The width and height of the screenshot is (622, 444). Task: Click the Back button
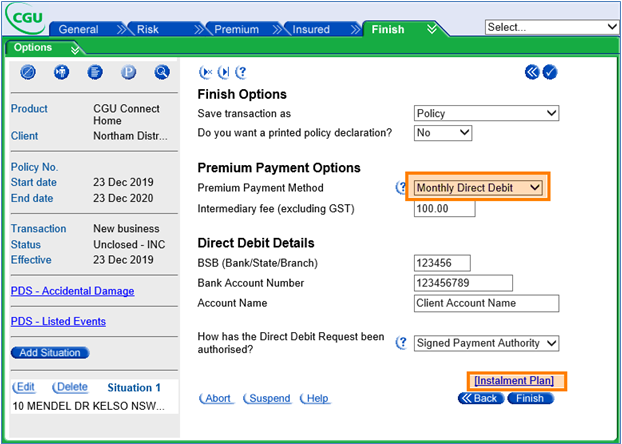pyautogui.click(x=481, y=398)
